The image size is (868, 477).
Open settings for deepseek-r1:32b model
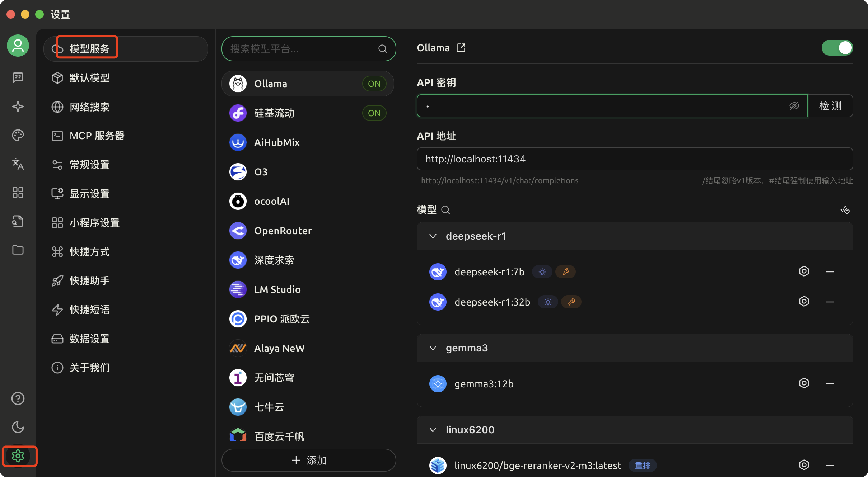point(804,302)
